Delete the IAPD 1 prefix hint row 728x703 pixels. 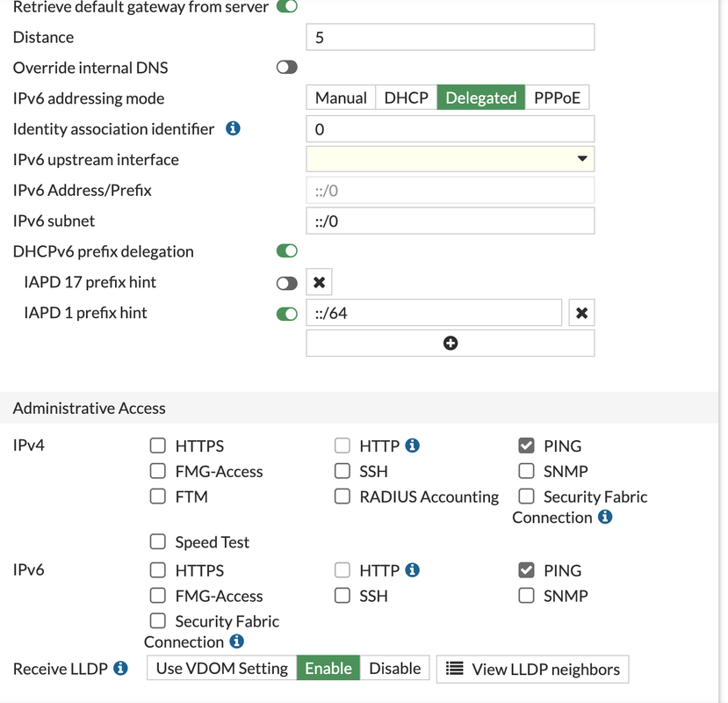click(581, 313)
